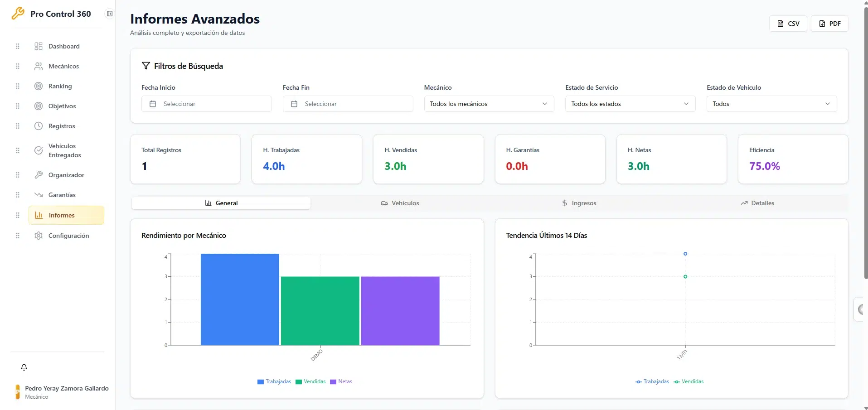This screenshot has width=868, height=410.
Task: Click the Organizador wrench icon
Action: [x=39, y=175]
